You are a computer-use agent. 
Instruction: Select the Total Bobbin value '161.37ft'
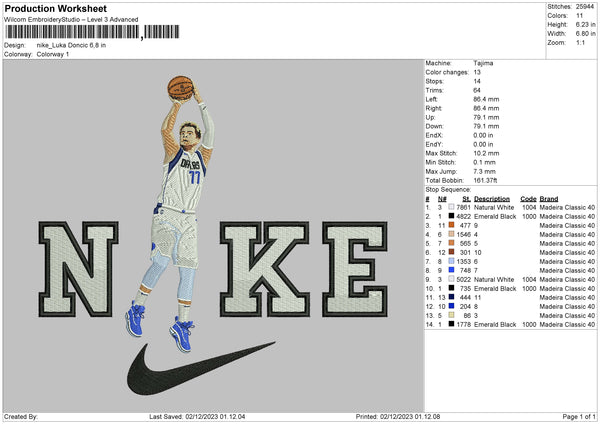[x=485, y=180]
